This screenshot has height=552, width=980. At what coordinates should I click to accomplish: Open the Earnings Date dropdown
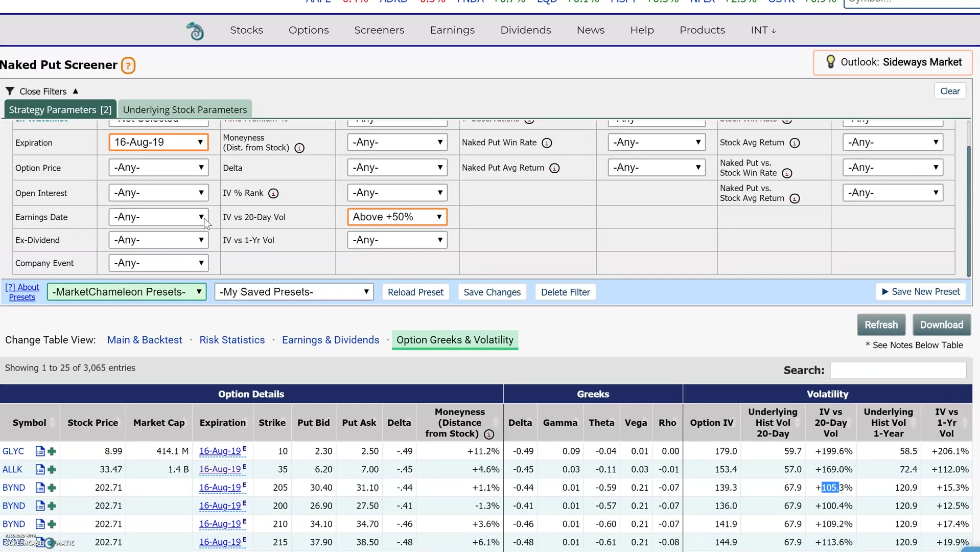click(158, 217)
